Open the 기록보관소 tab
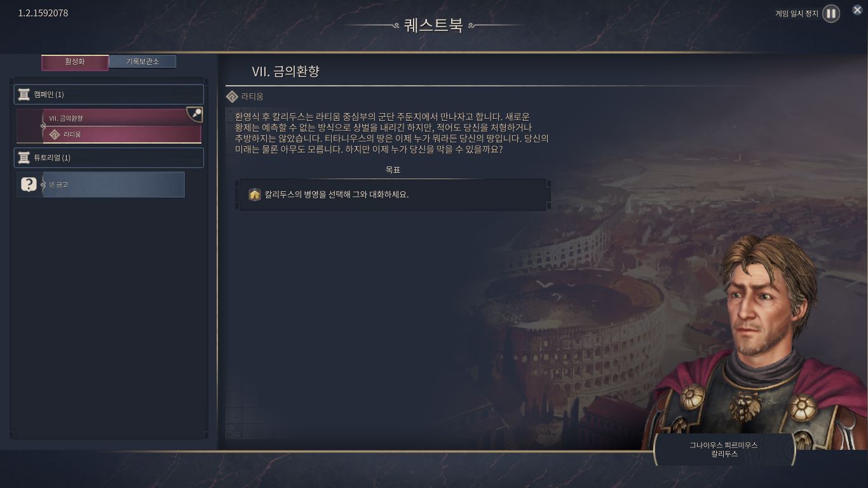 pyautogui.click(x=142, y=62)
